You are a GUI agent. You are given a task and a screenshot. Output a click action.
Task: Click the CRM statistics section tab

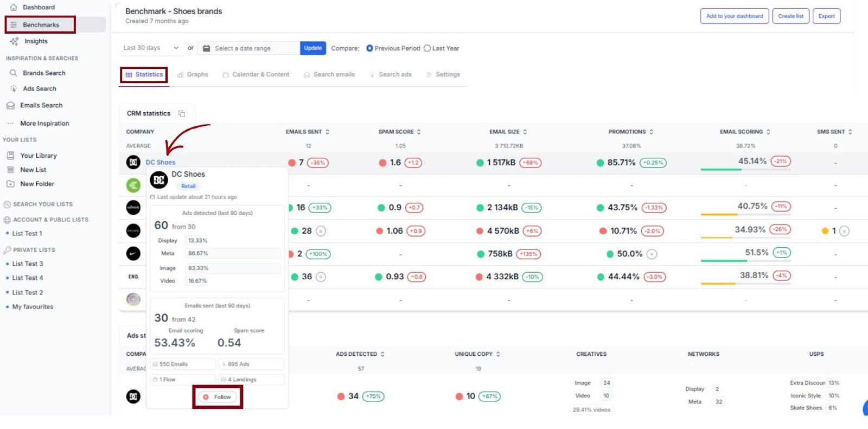(x=156, y=113)
